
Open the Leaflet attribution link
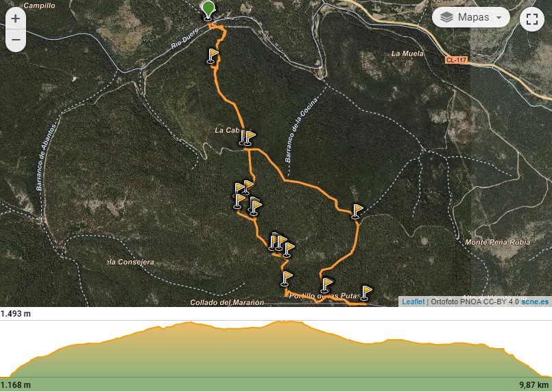click(413, 302)
